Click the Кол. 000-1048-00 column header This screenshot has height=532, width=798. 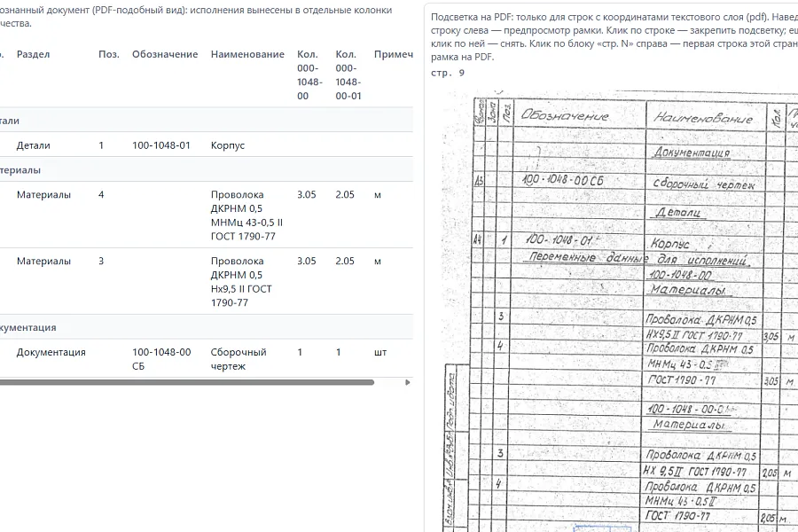(x=310, y=74)
